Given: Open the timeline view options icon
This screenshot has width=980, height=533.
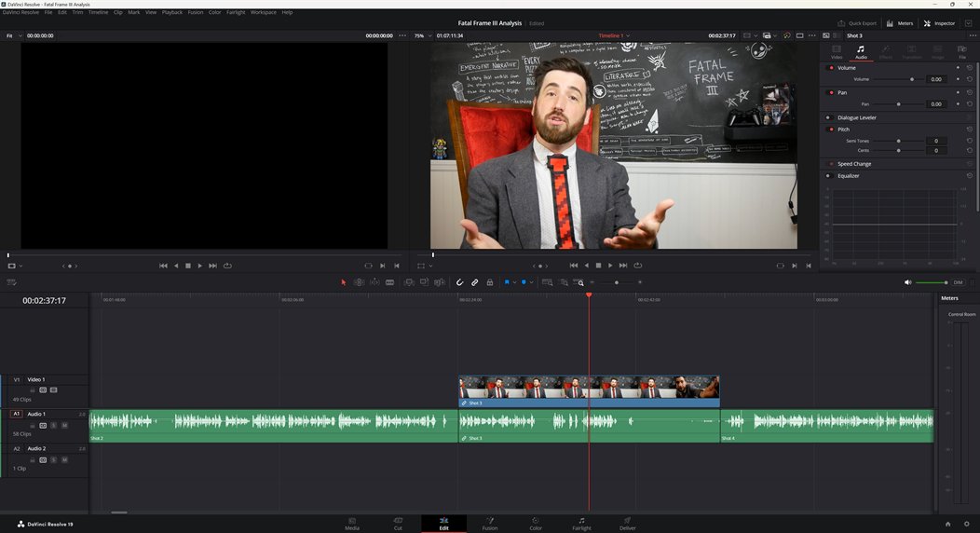Looking at the screenshot, I should point(11,282).
